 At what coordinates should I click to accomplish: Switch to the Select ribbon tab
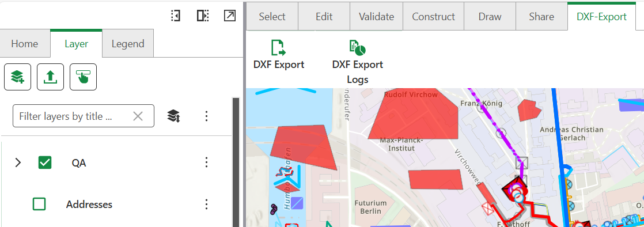272,16
